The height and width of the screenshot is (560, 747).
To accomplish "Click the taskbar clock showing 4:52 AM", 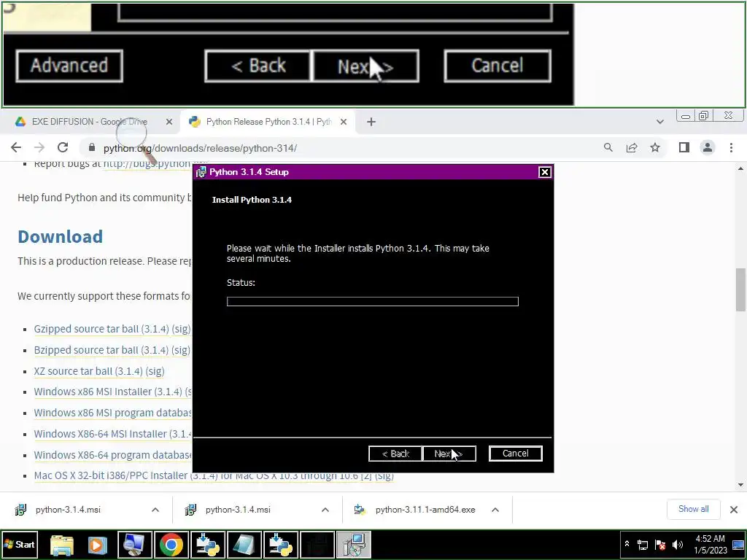I will pos(710,544).
